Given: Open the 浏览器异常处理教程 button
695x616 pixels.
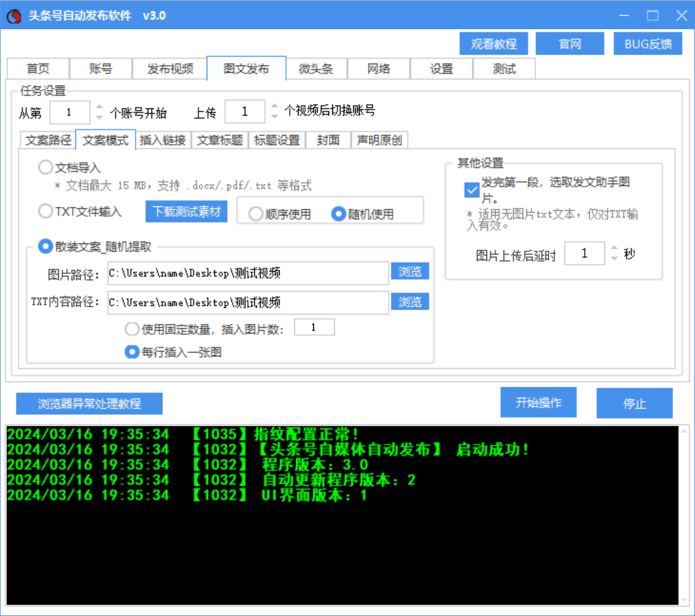Looking at the screenshot, I should 89,403.
